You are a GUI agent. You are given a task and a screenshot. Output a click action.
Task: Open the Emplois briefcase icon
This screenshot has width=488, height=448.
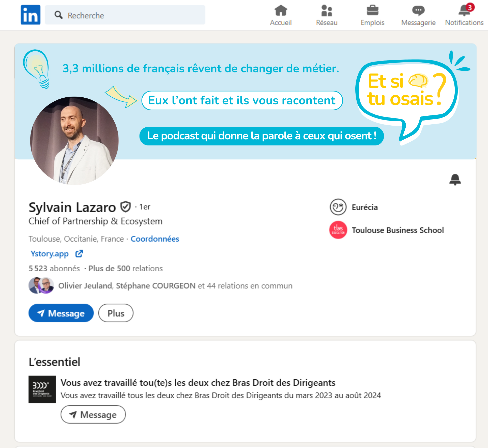(x=372, y=11)
